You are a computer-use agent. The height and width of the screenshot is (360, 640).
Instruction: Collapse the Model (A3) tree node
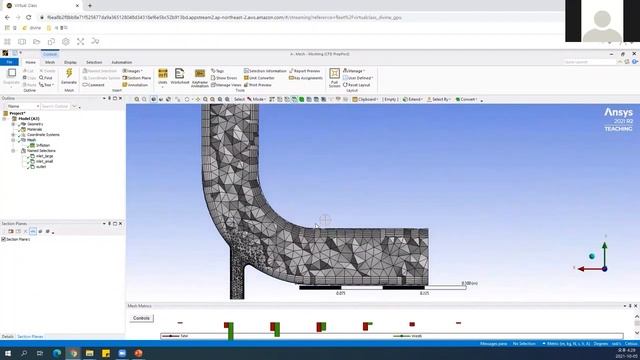(4, 119)
